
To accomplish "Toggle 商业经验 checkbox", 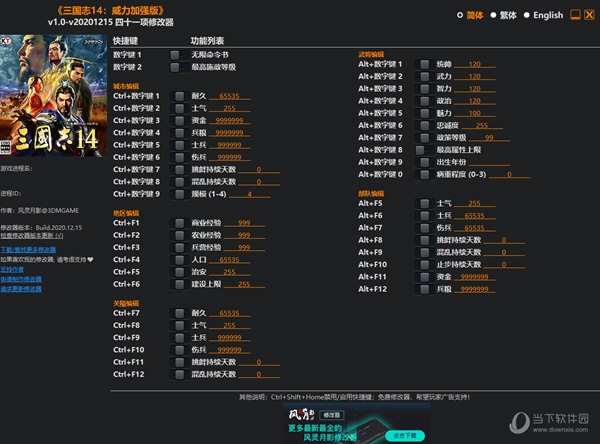I will pyautogui.click(x=177, y=222).
